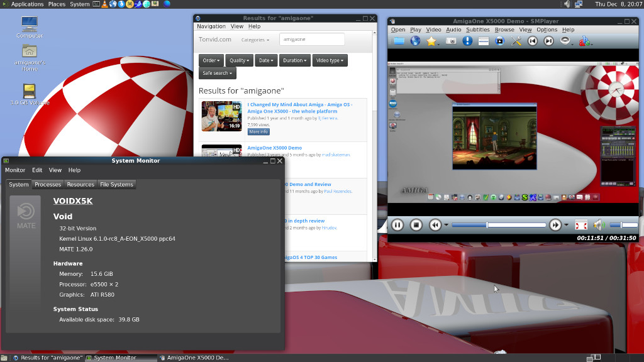644x362 pixels.
Task: Click the More info button
Action: 258,132
